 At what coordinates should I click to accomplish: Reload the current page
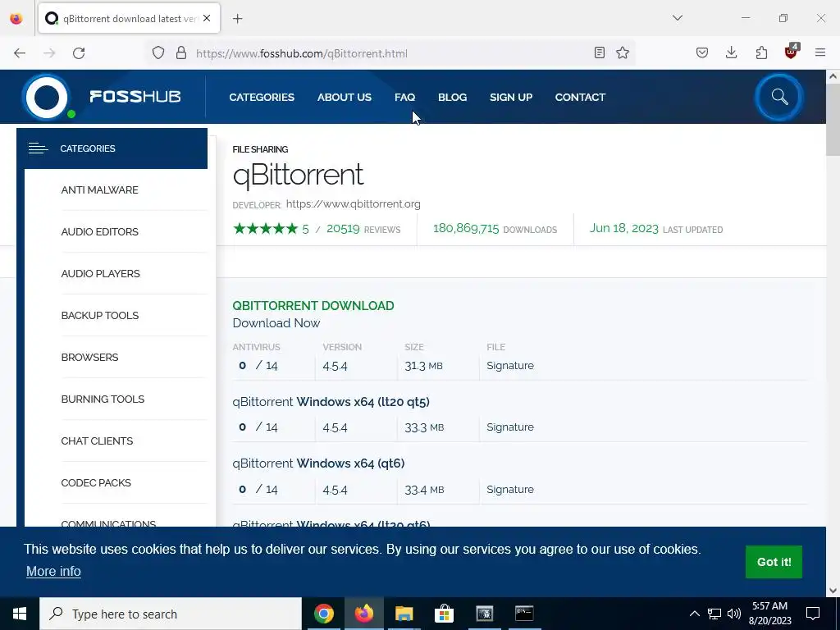tap(79, 53)
